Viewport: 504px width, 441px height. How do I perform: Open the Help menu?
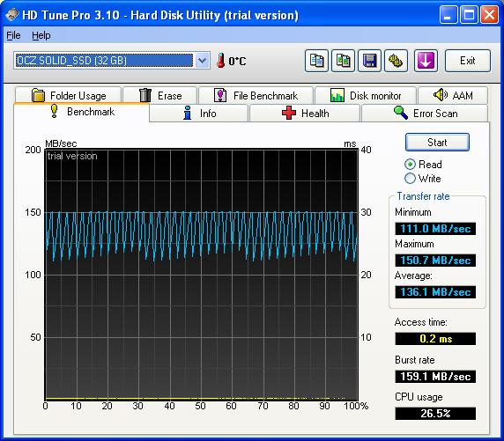[x=41, y=35]
